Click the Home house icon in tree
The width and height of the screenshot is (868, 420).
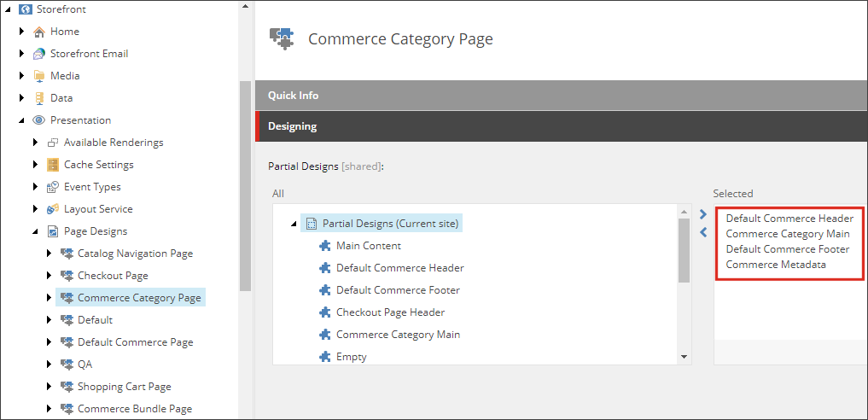click(x=38, y=32)
